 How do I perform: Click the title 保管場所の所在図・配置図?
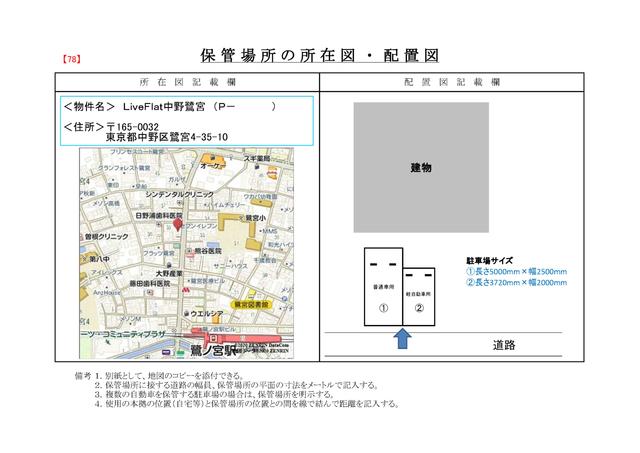[x=320, y=56]
